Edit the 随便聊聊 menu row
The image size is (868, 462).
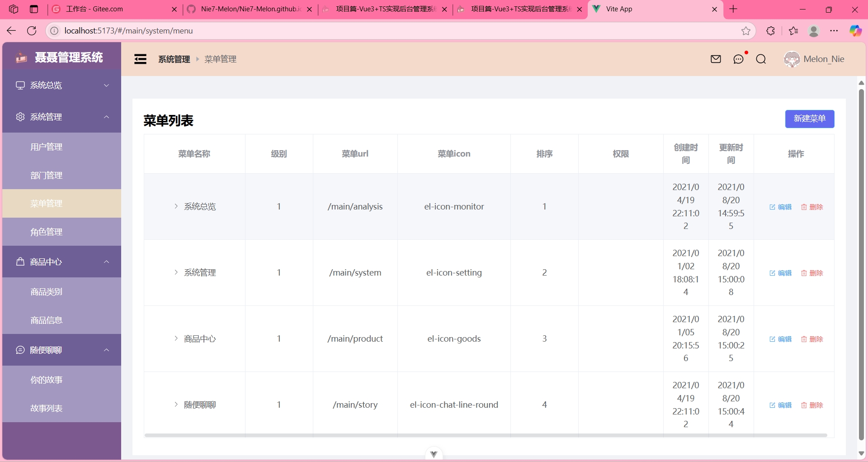[x=781, y=405]
